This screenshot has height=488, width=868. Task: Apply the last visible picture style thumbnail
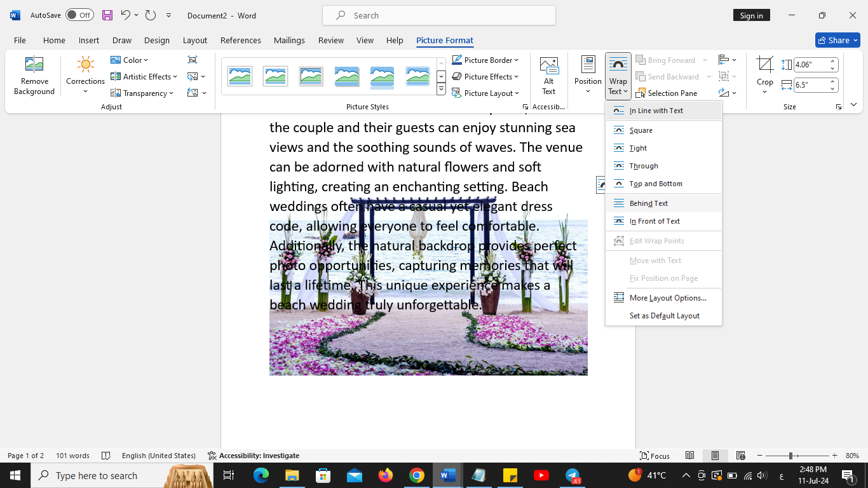[x=418, y=76]
